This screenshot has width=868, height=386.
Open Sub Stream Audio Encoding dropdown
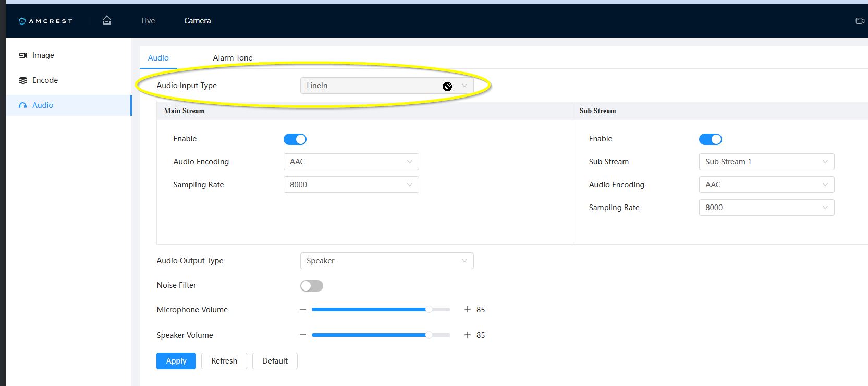pyautogui.click(x=767, y=185)
